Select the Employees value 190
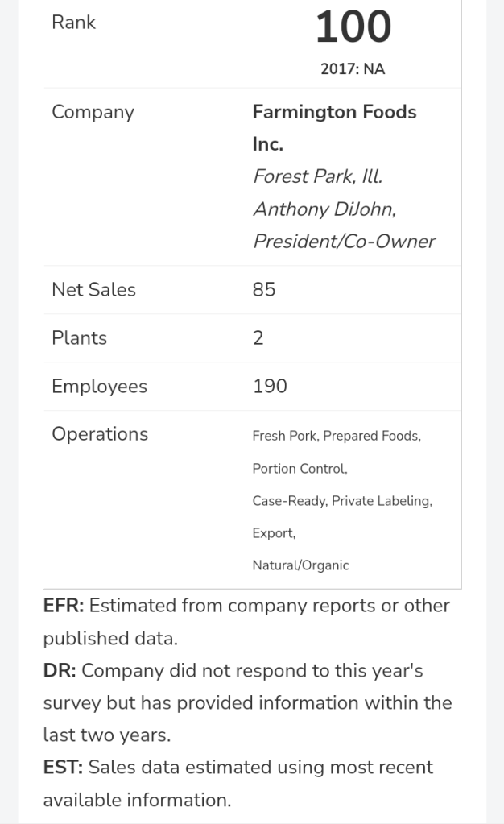 (x=270, y=387)
